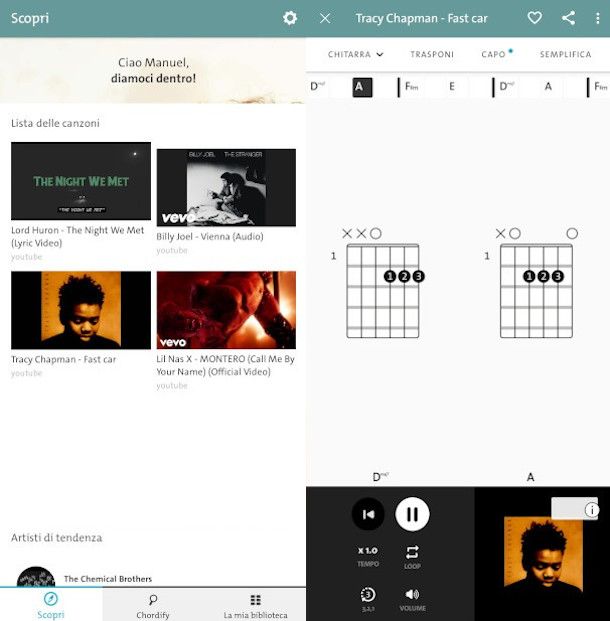Share the song via share icon

568,18
